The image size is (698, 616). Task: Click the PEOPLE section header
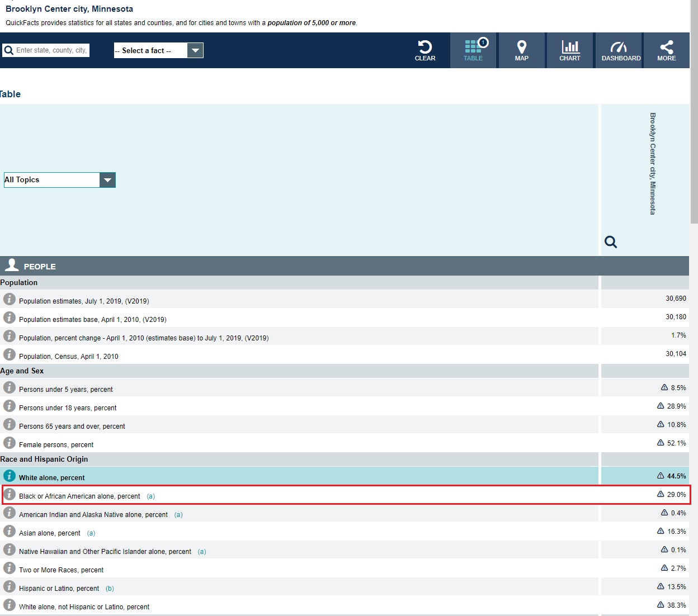345,266
